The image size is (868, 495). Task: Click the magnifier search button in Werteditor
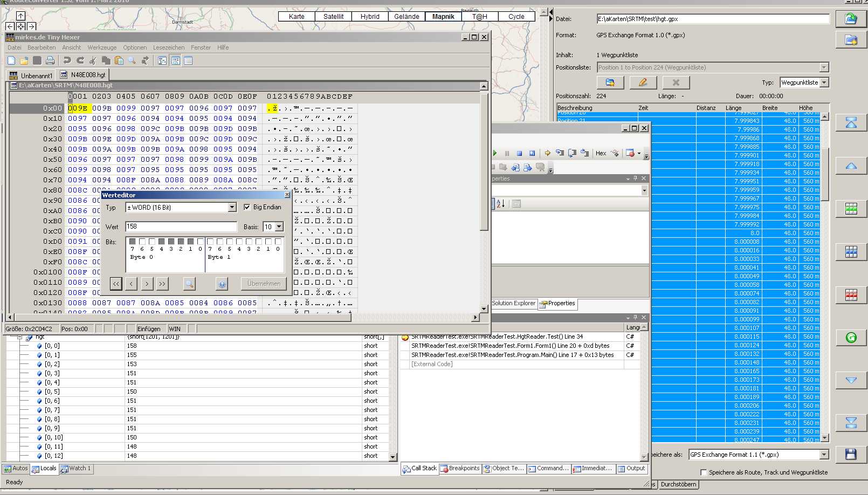(x=189, y=284)
